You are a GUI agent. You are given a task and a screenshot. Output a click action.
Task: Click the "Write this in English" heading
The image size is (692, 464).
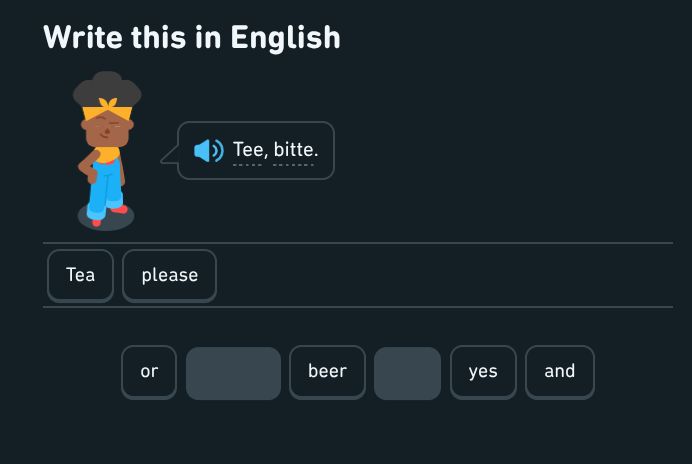[x=192, y=37]
